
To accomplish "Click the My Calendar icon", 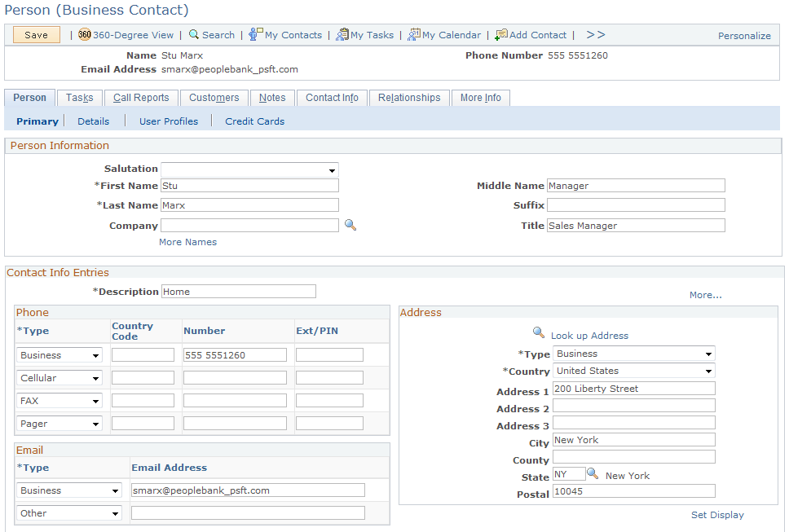I will click(x=413, y=34).
